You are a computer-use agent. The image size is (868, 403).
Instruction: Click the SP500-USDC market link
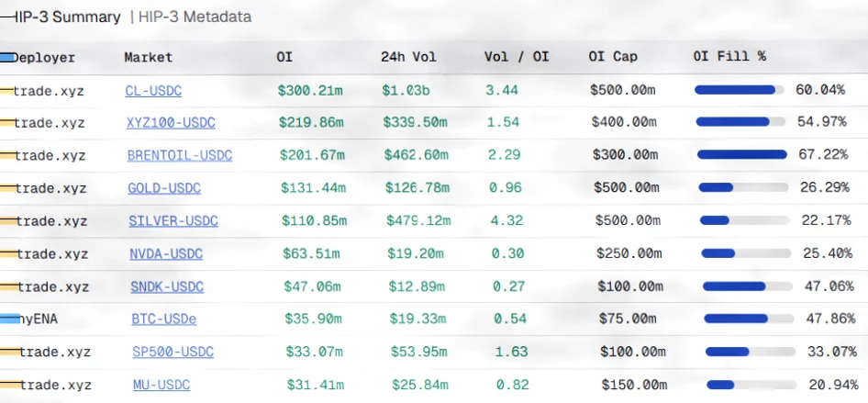[x=172, y=353]
